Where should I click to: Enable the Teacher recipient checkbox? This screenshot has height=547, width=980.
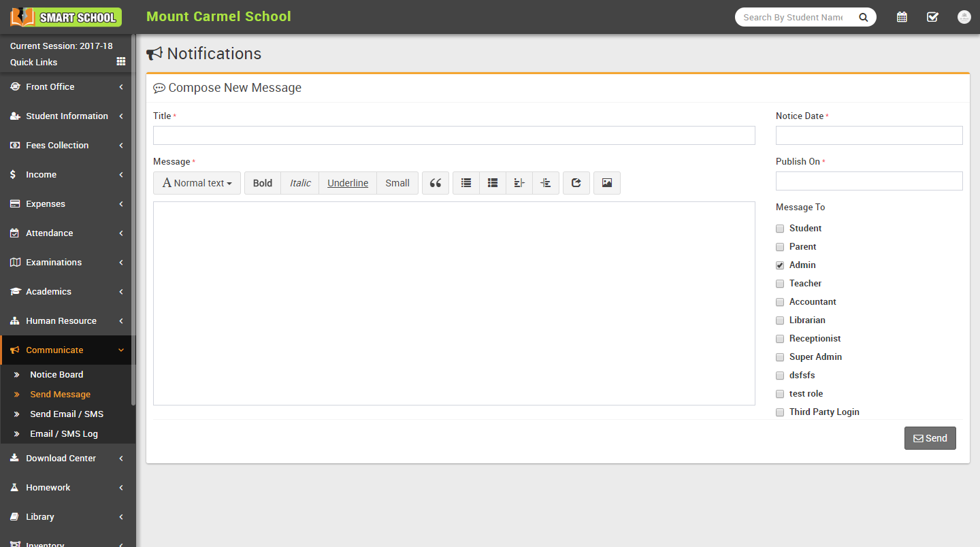point(780,284)
